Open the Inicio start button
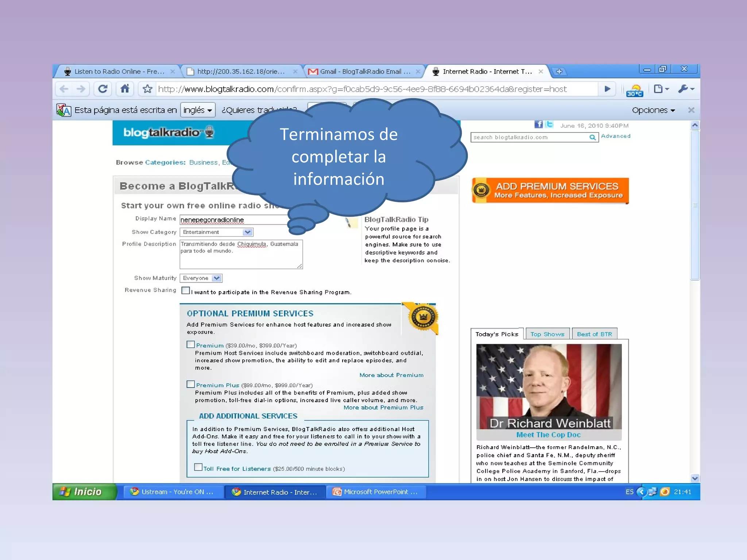Viewport: 747px width, 560px height. 85,492
